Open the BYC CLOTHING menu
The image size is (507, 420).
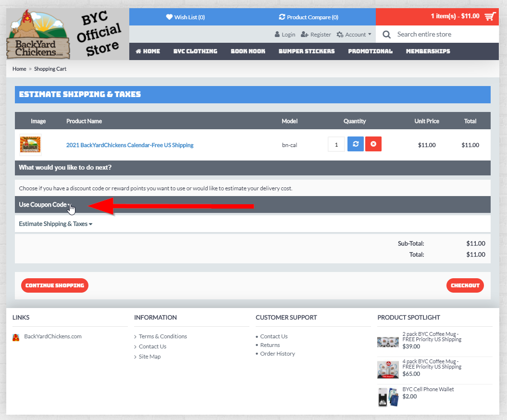coord(195,51)
